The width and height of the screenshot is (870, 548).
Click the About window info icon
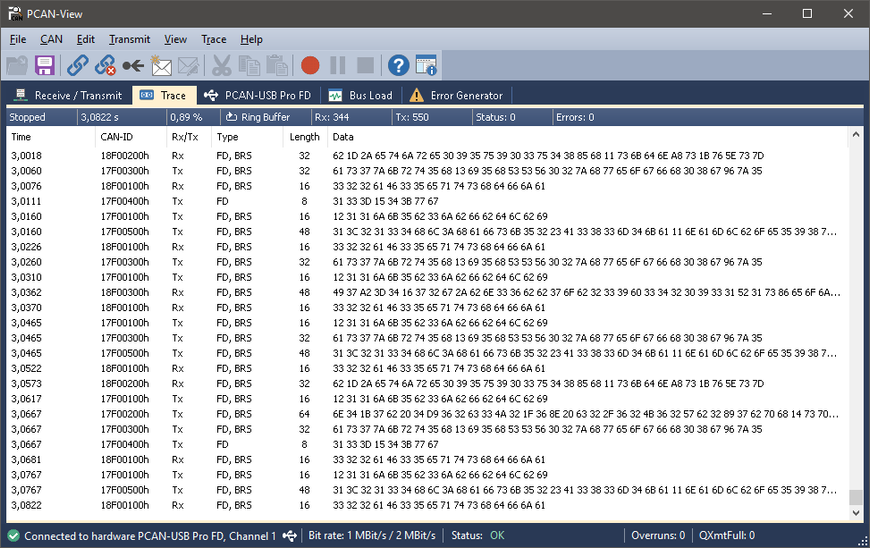[x=426, y=65]
